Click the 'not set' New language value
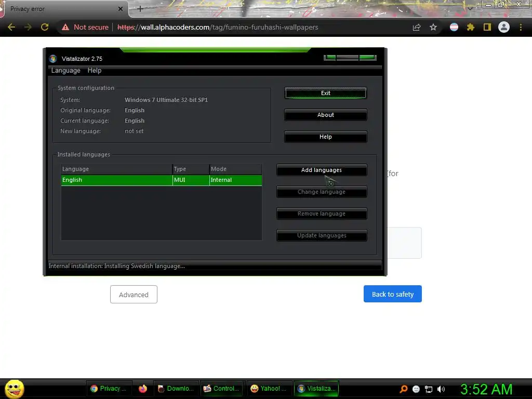 pyautogui.click(x=134, y=131)
